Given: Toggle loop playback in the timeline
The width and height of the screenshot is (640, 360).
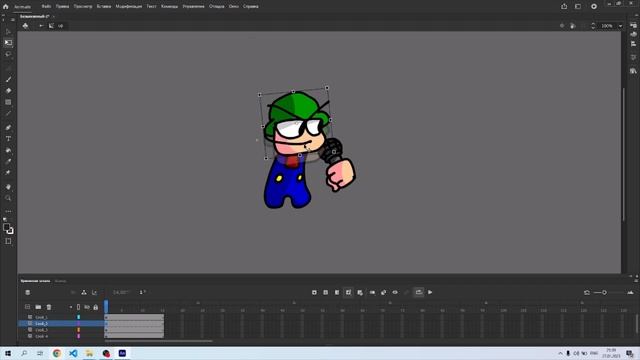Looking at the screenshot, I should click(418, 292).
